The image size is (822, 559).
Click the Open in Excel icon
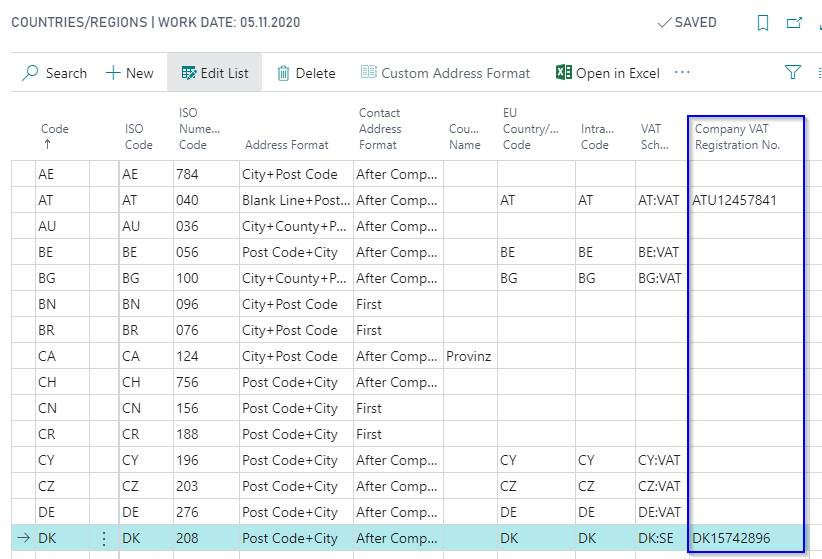[x=564, y=72]
